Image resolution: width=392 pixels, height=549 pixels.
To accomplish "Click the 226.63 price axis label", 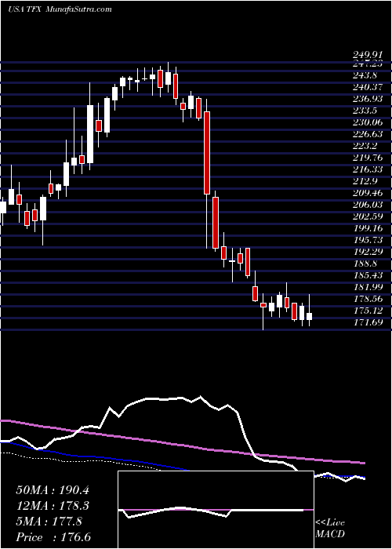I will pyautogui.click(x=367, y=134).
